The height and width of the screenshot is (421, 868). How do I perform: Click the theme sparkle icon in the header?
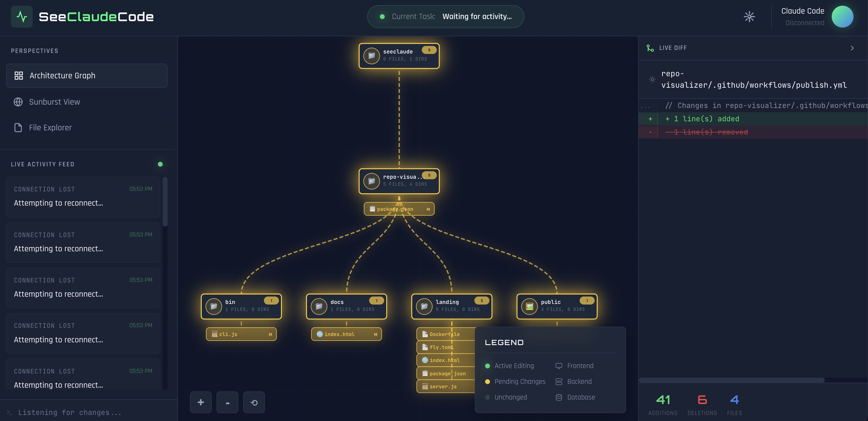[749, 16]
